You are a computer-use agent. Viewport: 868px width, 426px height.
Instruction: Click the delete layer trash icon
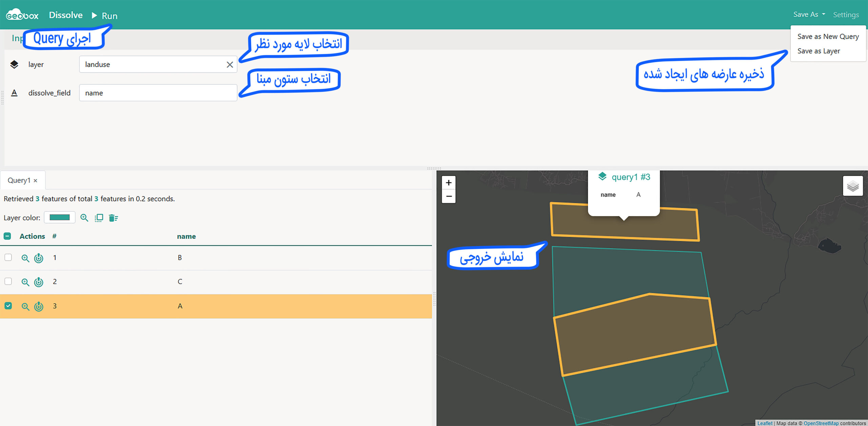coord(113,218)
